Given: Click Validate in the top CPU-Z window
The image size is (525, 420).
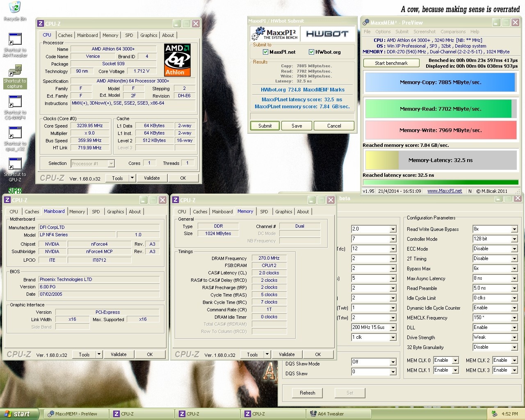Looking at the screenshot, I should 152,178.
